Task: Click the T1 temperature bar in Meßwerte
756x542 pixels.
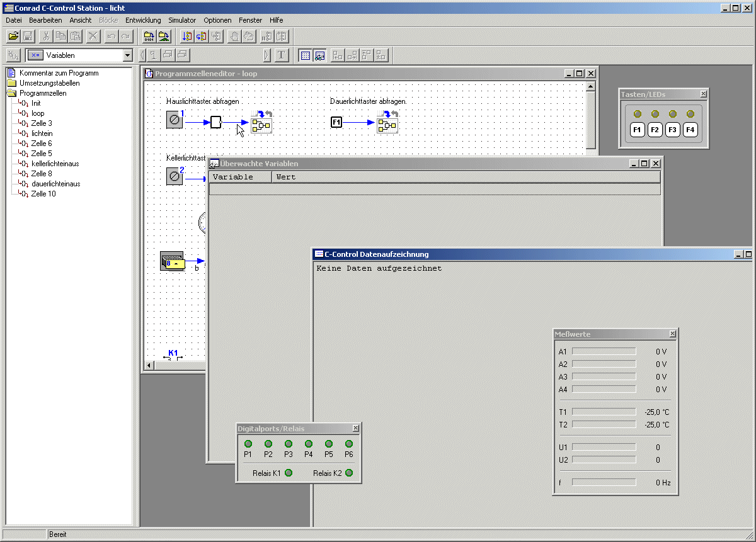Action: click(604, 412)
